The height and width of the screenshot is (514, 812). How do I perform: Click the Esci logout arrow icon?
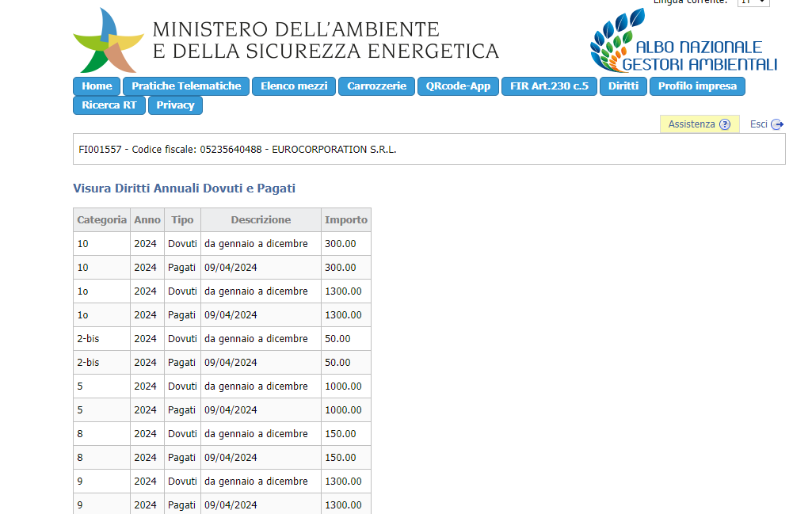[x=777, y=124]
